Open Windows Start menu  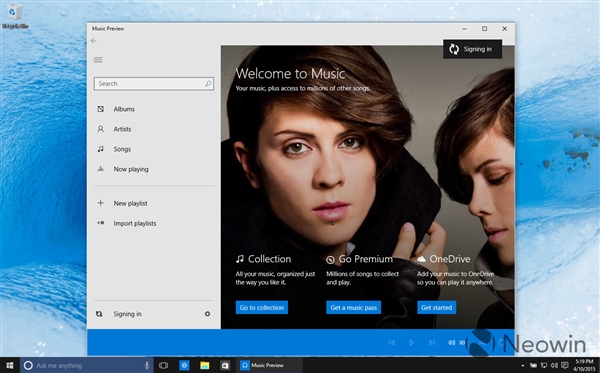click(9, 365)
